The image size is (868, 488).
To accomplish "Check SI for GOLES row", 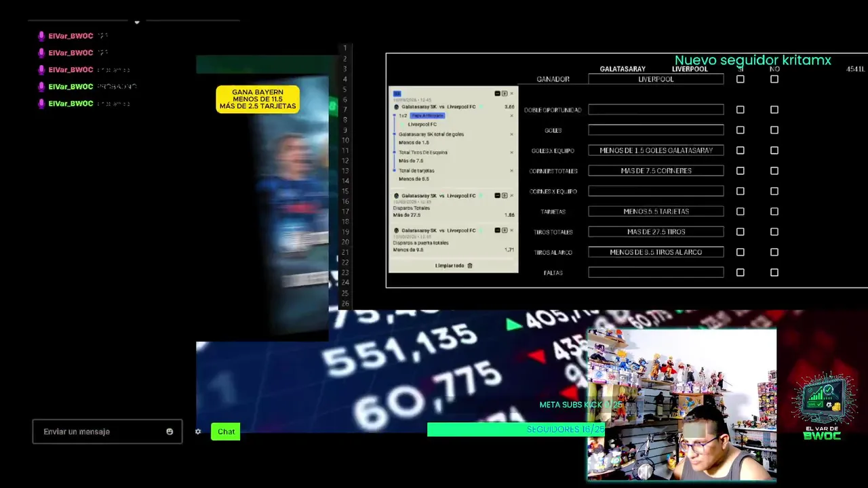I will tap(741, 130).
